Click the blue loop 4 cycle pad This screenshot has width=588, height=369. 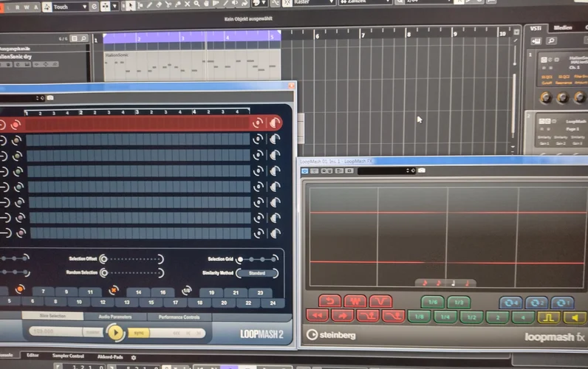510,303
